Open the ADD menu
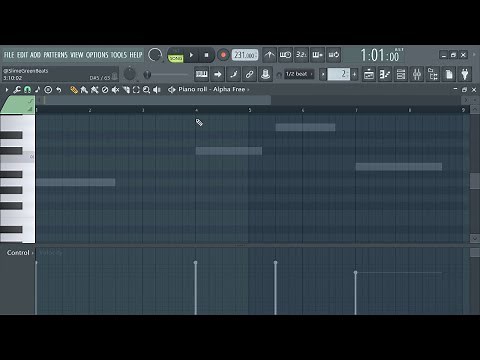This screenshot has width=480, height=360. (x=35, y=55)
